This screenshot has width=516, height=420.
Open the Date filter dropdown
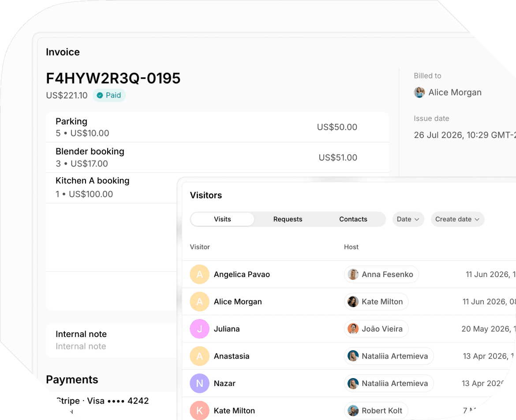click(408, 219)
